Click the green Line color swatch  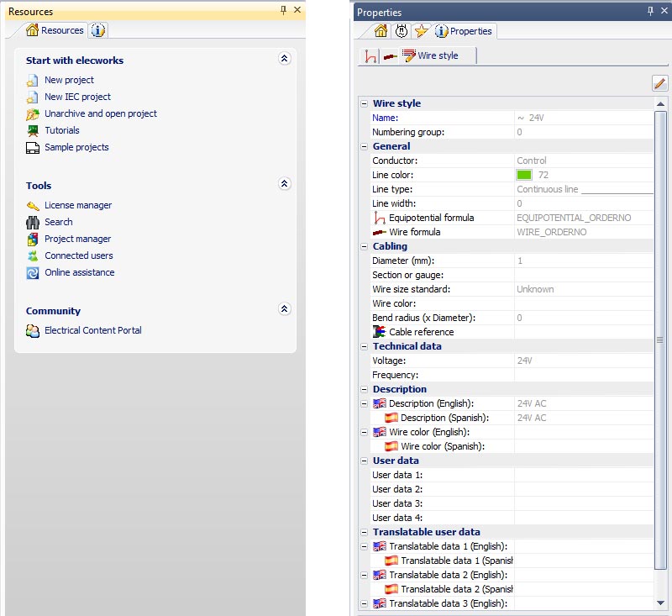(x=523, y=175)
